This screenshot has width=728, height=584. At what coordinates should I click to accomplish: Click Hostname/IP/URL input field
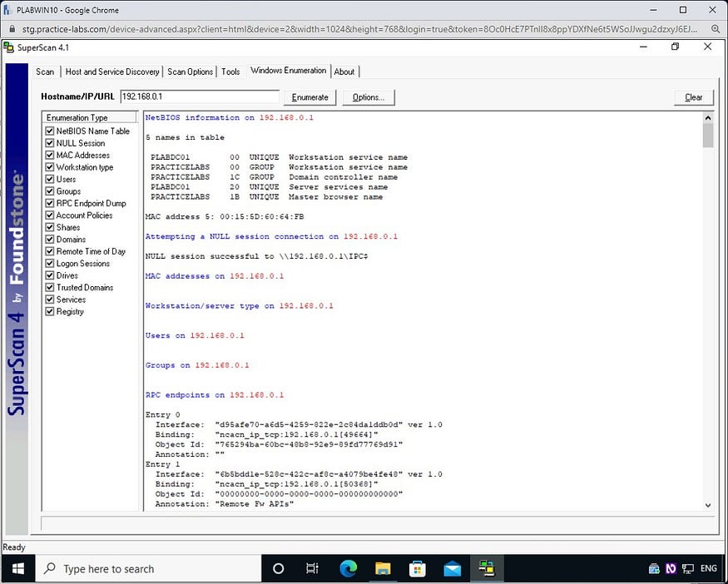click(200, 97)
